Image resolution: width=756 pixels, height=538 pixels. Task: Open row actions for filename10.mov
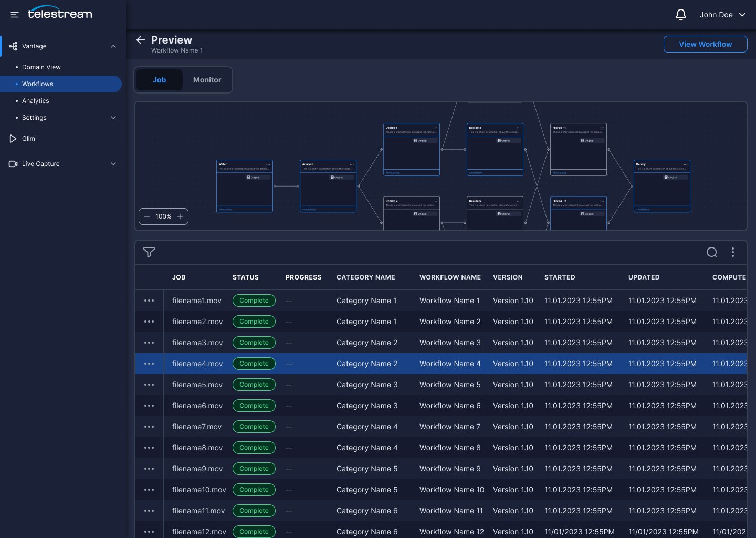tap(149, 490)
